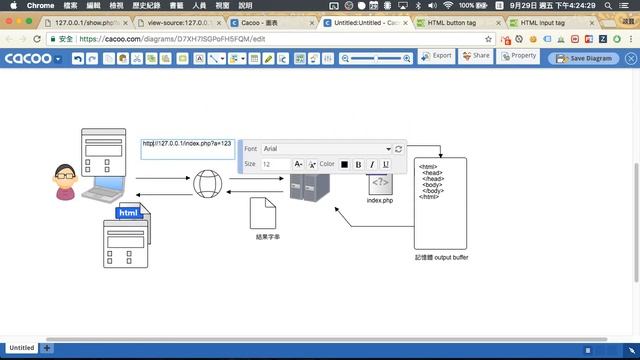The width and height of the screenshot is (640, 360).
Task: Select the text box tool
Action: pos(199,59)
